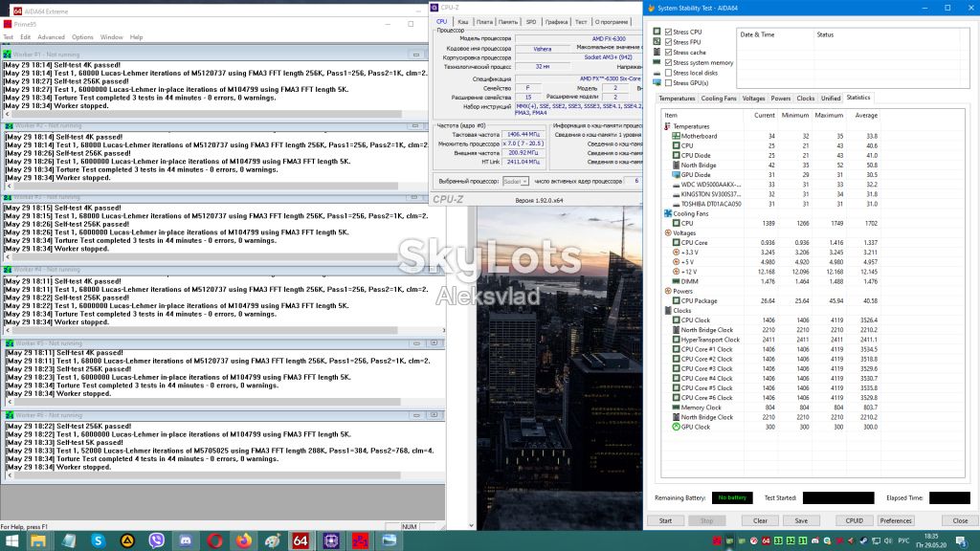Switch to CPU-Z via taskbar icon
The height and width of the screenshot is (551, 980).
[330, 540]
